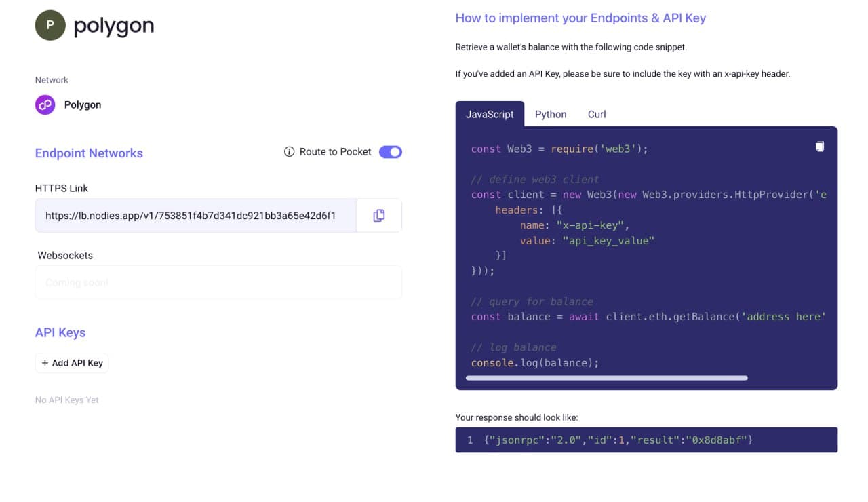The width and height of the screenshot is (868, 502).
Task: Click the api_key_value line in code
Action: click(587, 240)
